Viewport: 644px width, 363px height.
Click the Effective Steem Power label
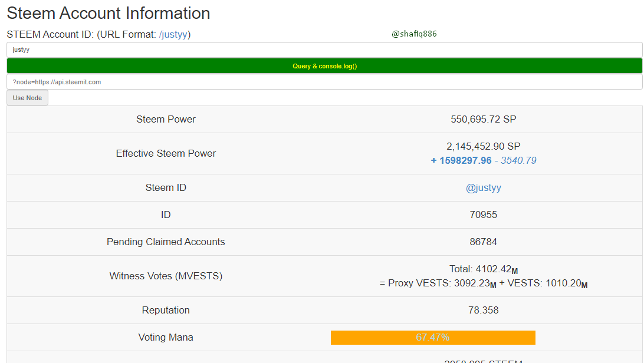point(166,153)
